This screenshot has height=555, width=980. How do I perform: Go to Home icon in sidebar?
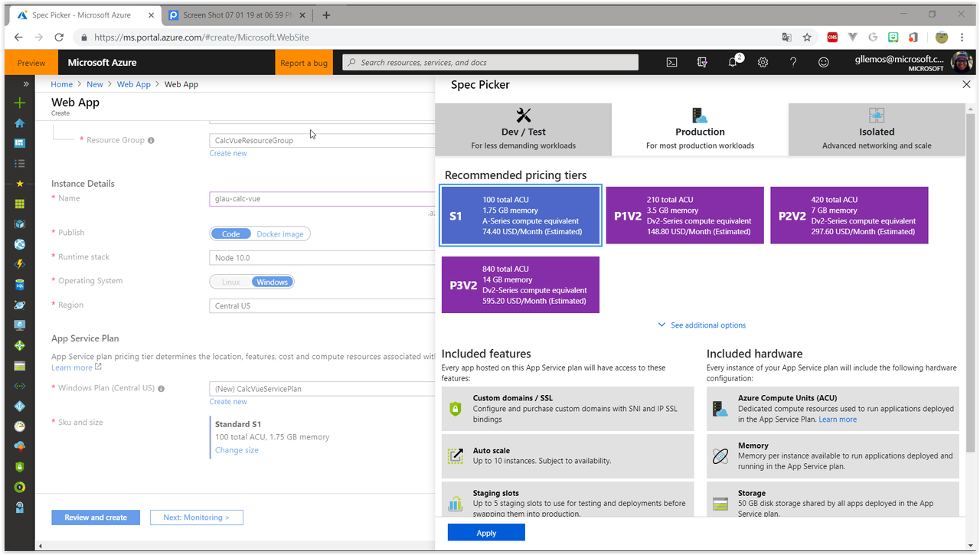[x=20, y=123]
